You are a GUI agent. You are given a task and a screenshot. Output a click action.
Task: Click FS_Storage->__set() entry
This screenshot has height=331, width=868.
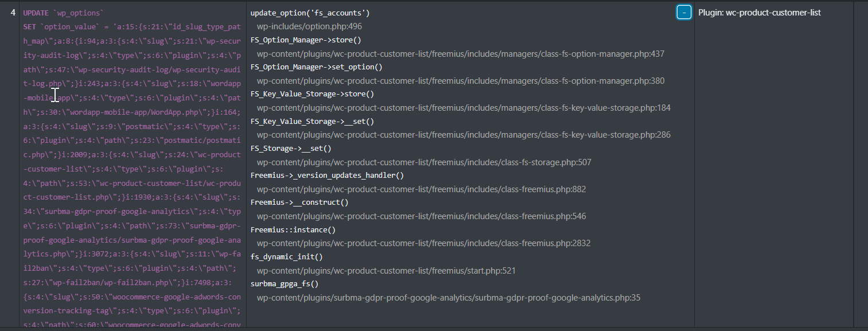pos(291,148)
